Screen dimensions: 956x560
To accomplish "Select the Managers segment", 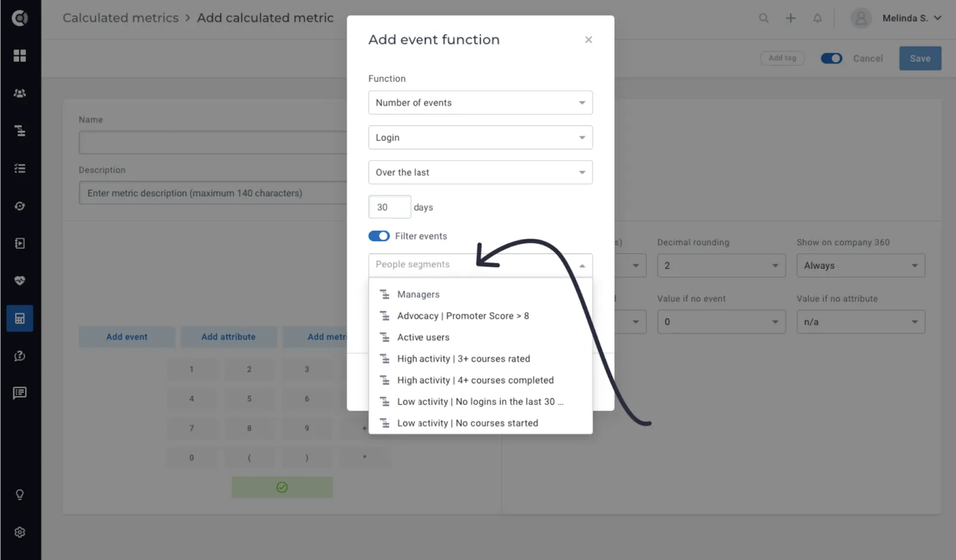I will pos(480,294).
